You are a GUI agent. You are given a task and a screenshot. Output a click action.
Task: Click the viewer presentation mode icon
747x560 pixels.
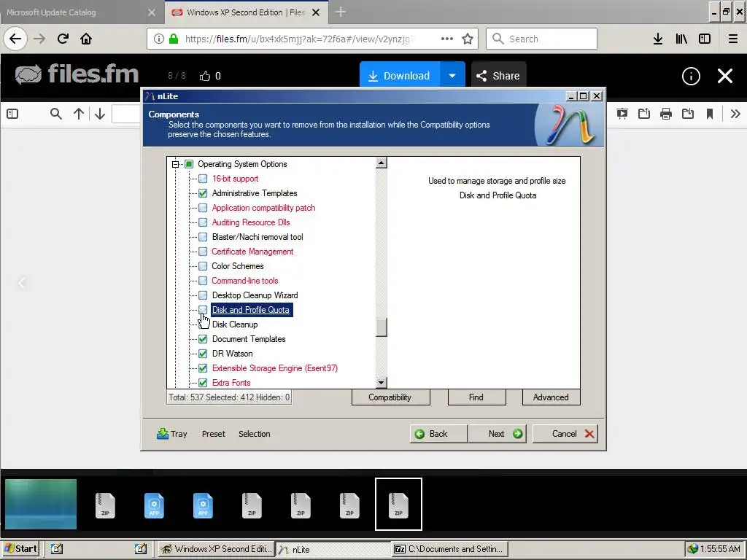[622, 113]
